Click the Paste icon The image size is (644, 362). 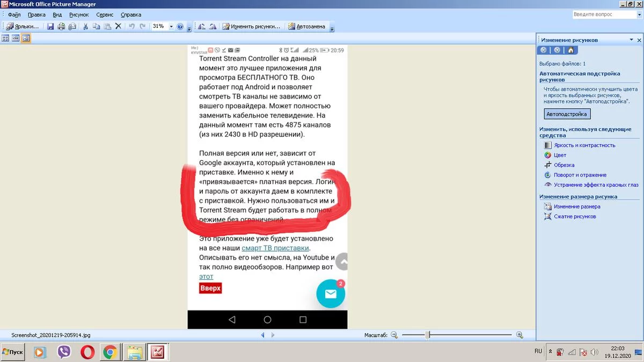tap(107, 26)
